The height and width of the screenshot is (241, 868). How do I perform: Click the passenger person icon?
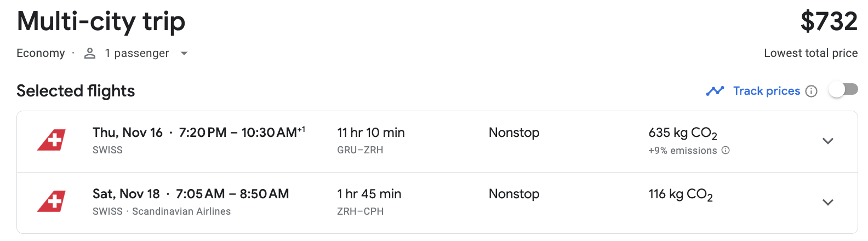(x=90, y=53)
